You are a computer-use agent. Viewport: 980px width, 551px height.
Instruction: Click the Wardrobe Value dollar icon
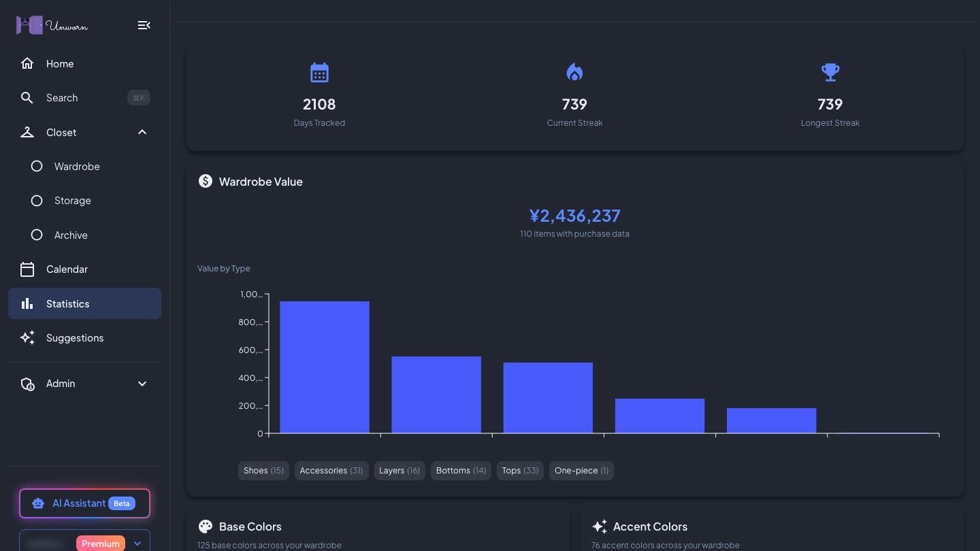point(206,181)
